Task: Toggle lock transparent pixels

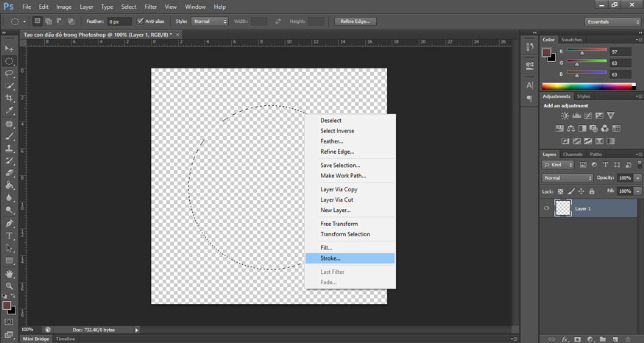Action: tap(560, 191)
